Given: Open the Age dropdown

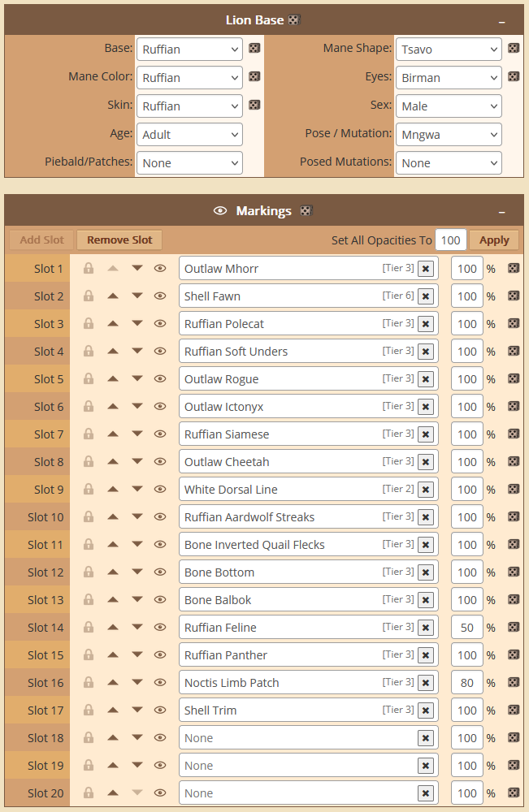Looking at the screenshot, I should pyautogui.click(x=189, y=135).
